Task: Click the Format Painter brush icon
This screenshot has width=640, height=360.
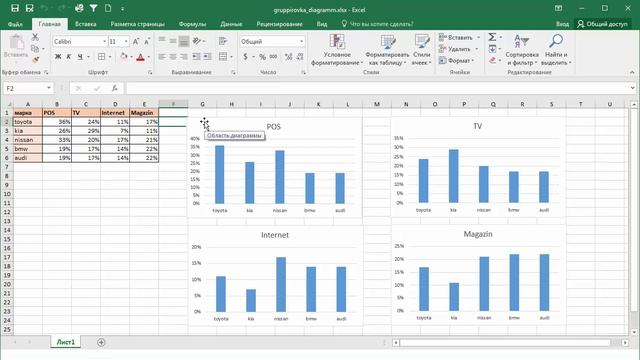Action: (x=36, y=60)
